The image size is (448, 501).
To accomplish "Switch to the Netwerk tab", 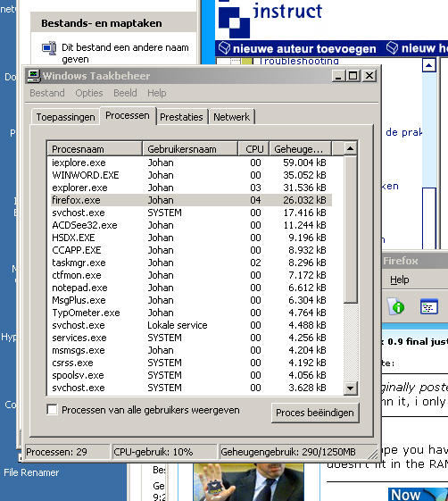I will pos(231,117).
